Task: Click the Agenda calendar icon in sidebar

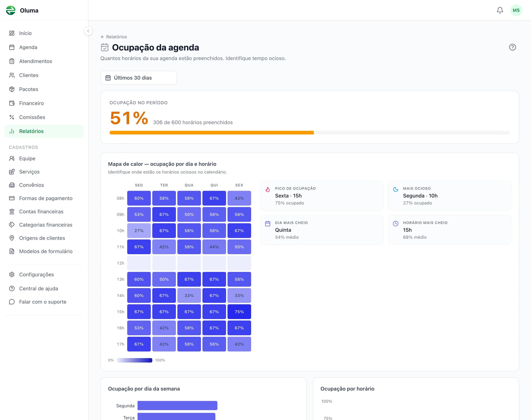Action: 12,47
